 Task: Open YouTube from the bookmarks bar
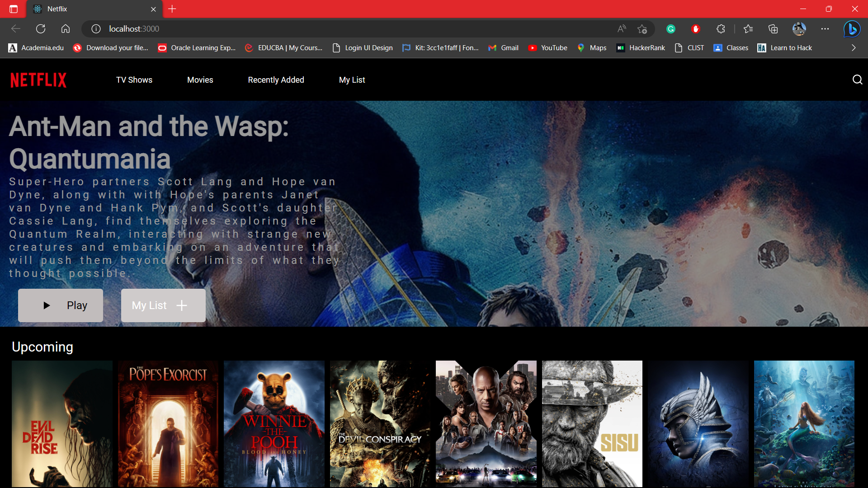click(547, 47)
